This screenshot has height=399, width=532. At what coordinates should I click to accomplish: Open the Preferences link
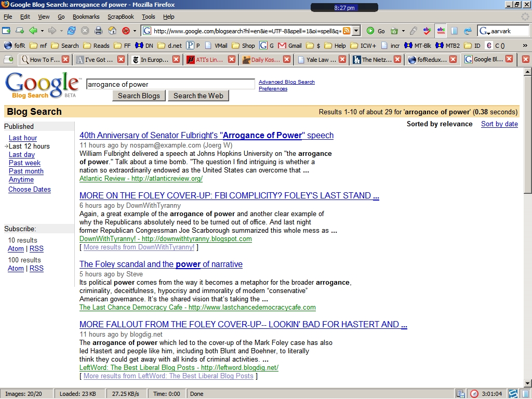(273, 88)
